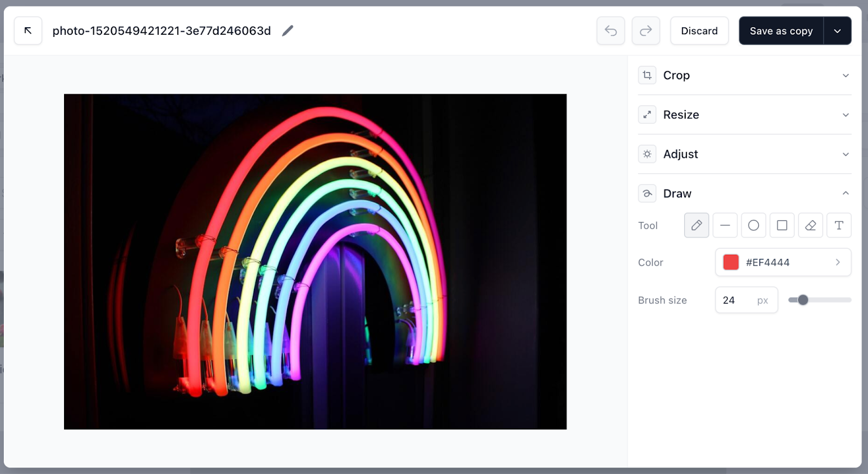Click the undo arrow button
868x474 pixels.
click(x=611, y=31)
